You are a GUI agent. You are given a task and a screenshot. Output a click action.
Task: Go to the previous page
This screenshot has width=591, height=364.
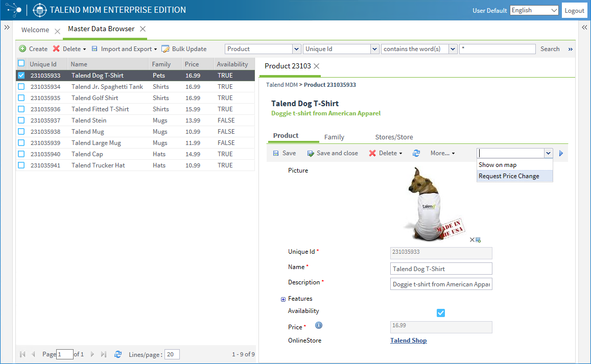click(33, 354)
